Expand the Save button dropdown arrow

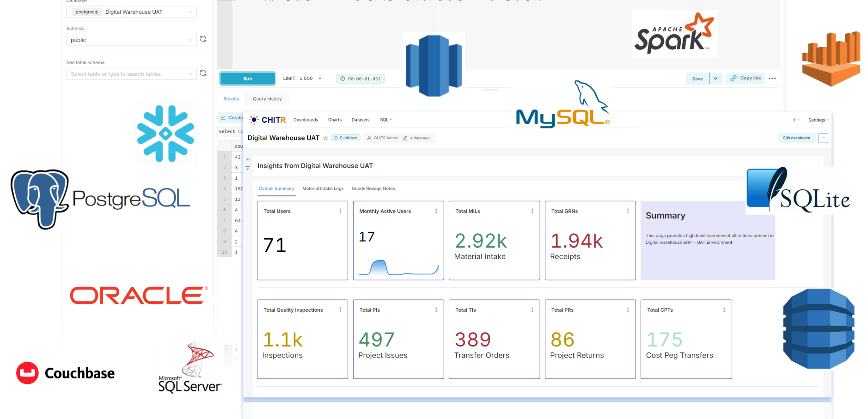pyautogui.click(x=715, y=79)
